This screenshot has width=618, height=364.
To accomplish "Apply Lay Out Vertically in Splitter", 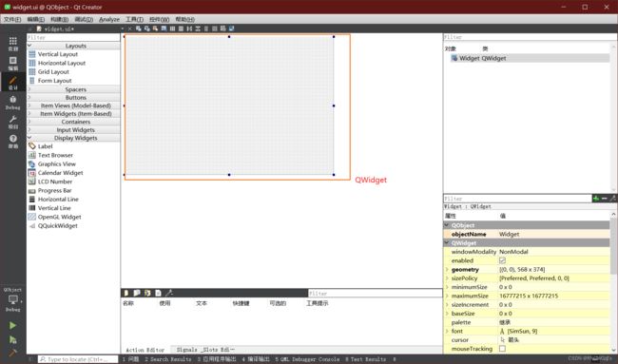I will (198, 29).
